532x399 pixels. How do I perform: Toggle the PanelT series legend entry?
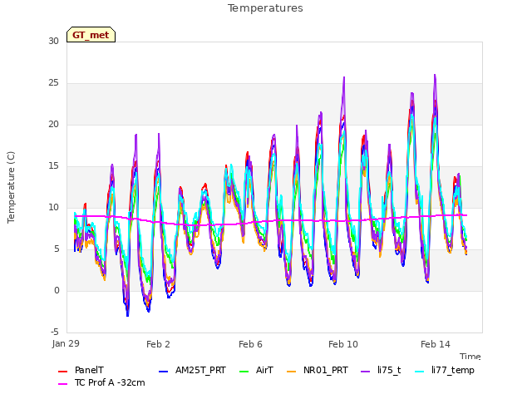81,370
